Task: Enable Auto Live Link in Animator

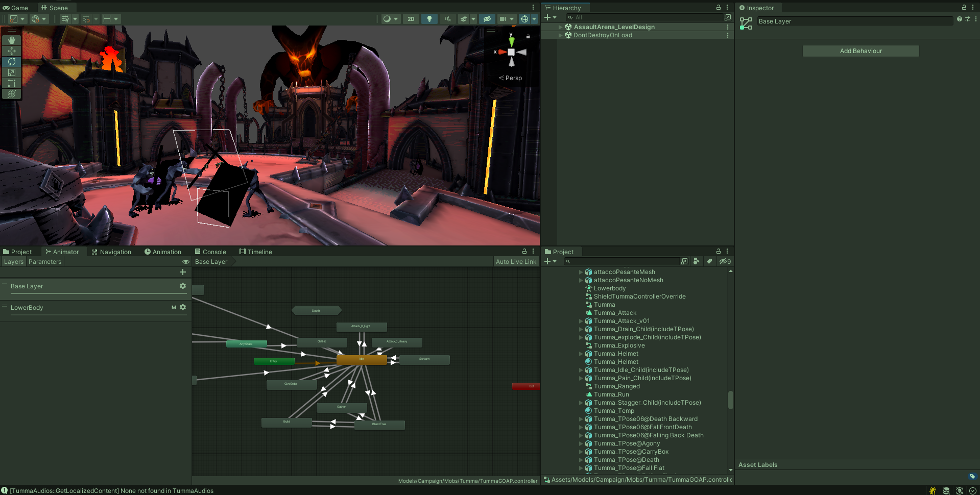Action: point(516,262)
